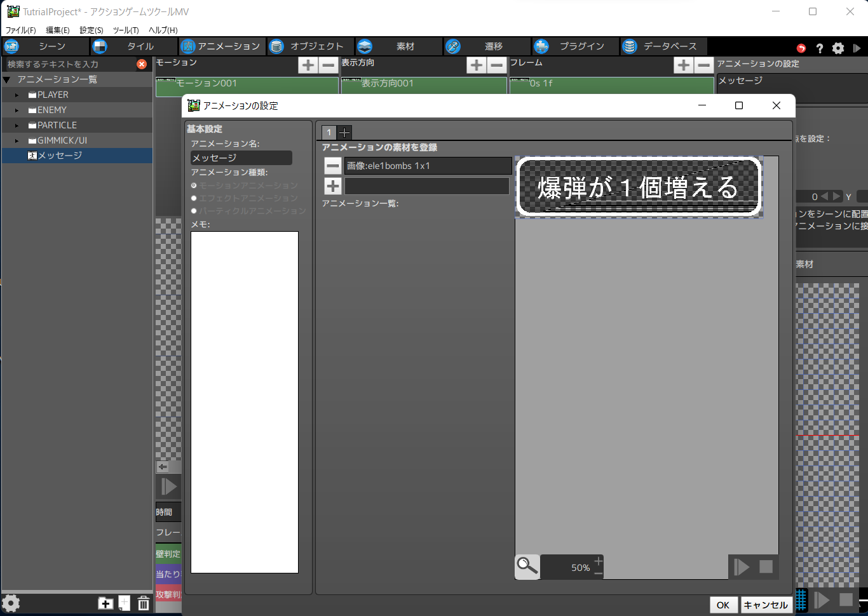The width and height of the screenshot is (868, 616).
Task: Confirm the dialog with the OK button
Action: pyautogui.click(x=724, y=605)
